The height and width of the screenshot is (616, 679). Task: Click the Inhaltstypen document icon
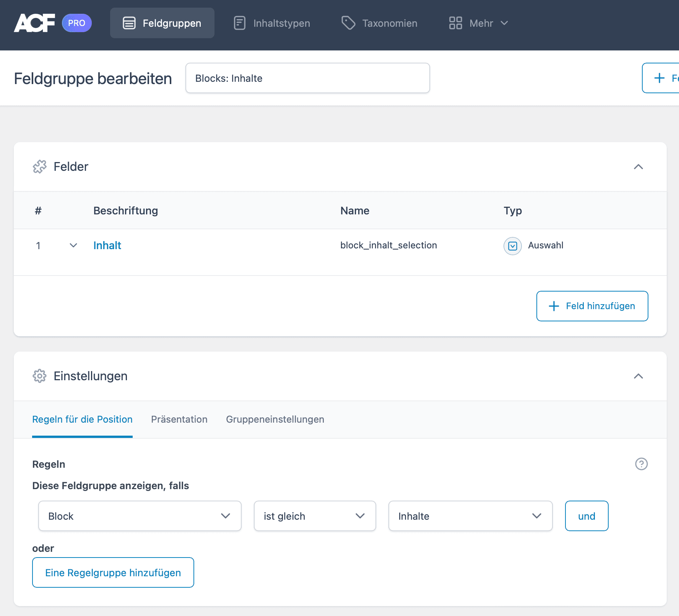pos(240,23)
